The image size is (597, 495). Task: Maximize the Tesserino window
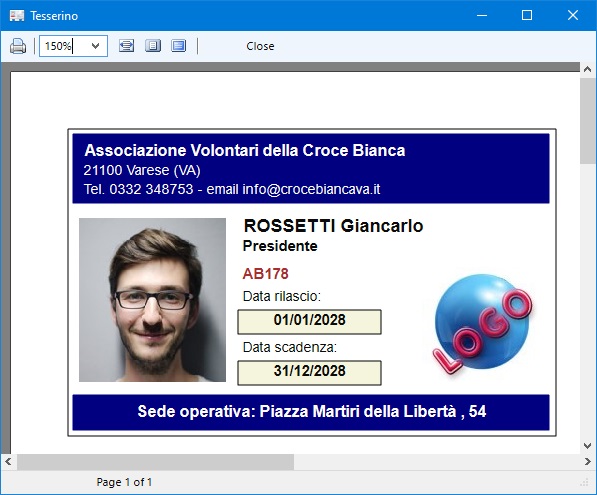point(527,15)
